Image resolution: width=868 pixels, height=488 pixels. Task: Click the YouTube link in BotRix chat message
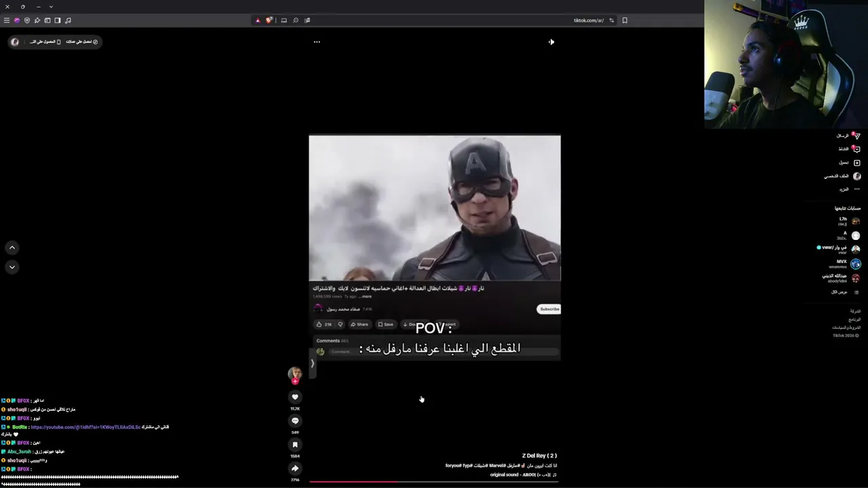click(85, 427)
